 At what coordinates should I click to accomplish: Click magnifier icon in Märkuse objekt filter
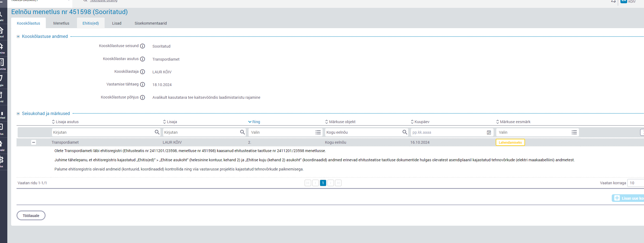pos(405,132)
